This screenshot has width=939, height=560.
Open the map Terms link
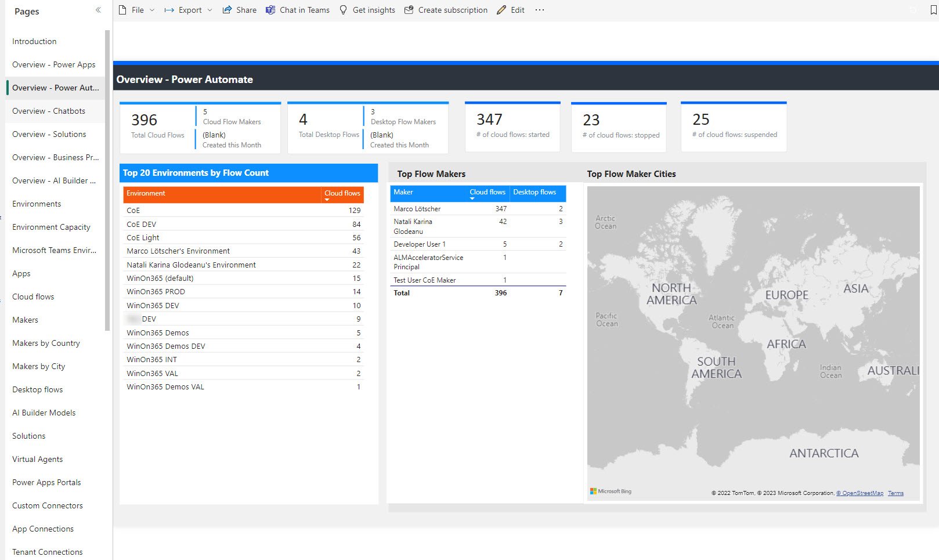[x=895, y=493]
